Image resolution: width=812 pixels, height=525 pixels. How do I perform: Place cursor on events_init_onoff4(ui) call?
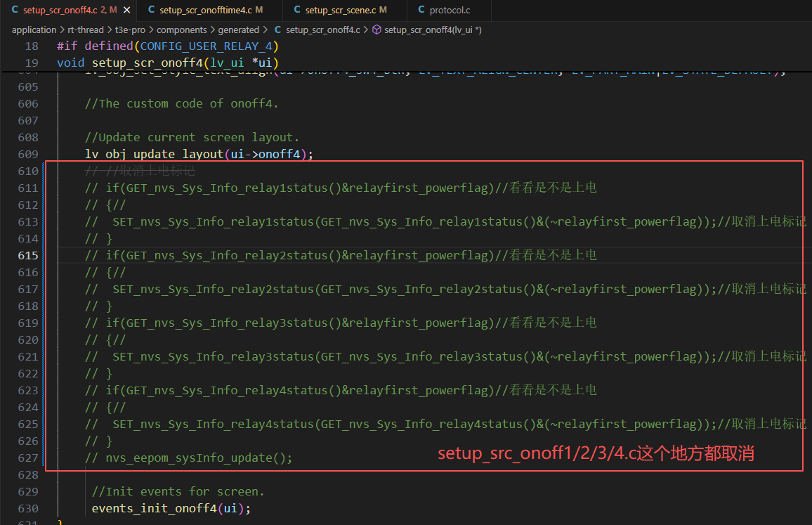click(x=171, y=508)
